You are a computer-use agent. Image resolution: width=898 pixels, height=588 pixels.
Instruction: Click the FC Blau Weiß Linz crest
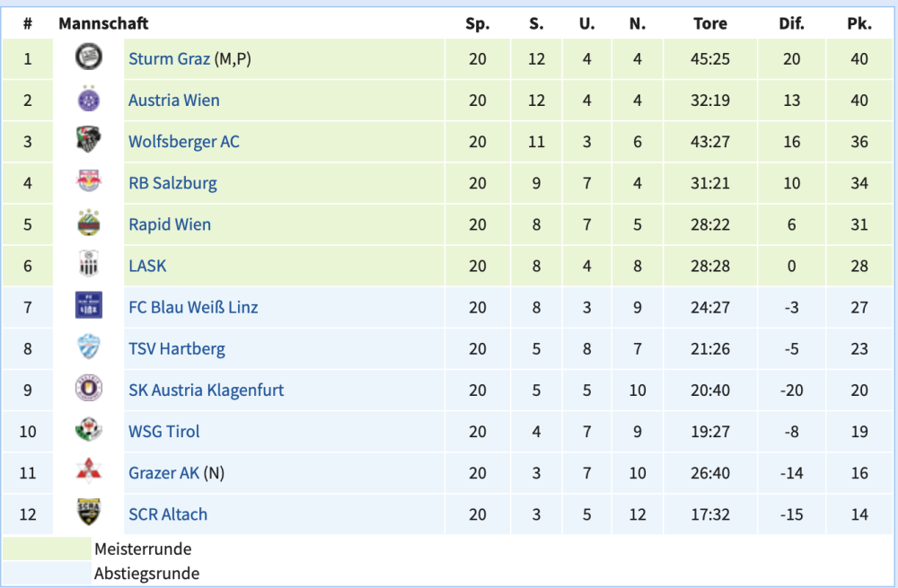pyautogui.click(x=88, y=306)
